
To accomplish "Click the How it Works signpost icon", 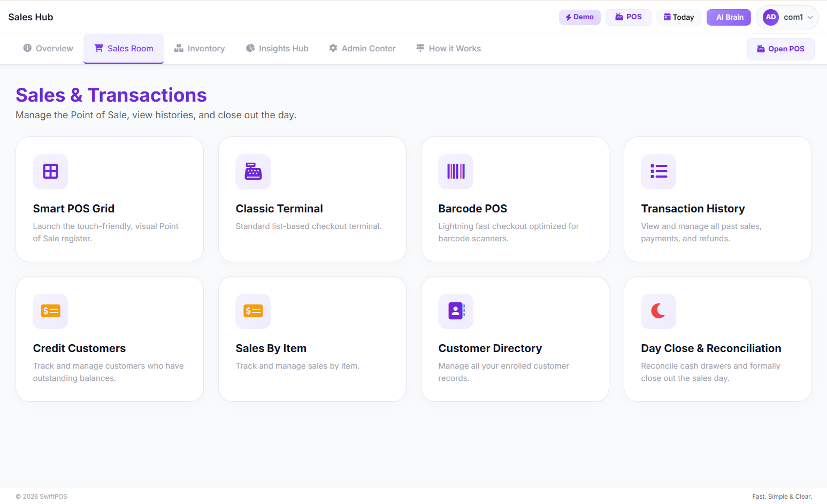I will click(x=420, y=48).
